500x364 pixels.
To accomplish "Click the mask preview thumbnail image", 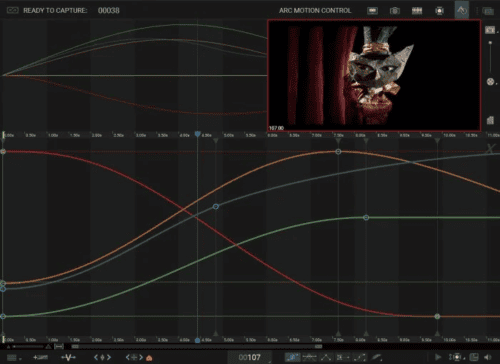I will tap(374, 75).
